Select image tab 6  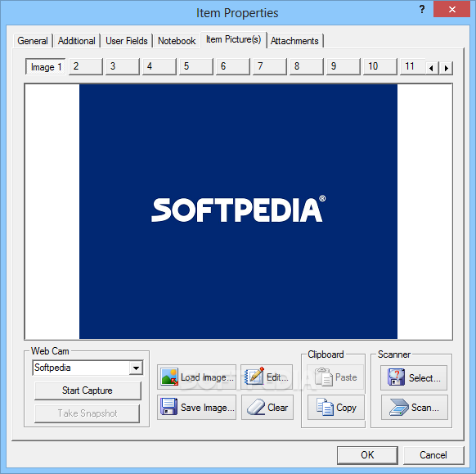coord(232,66)
